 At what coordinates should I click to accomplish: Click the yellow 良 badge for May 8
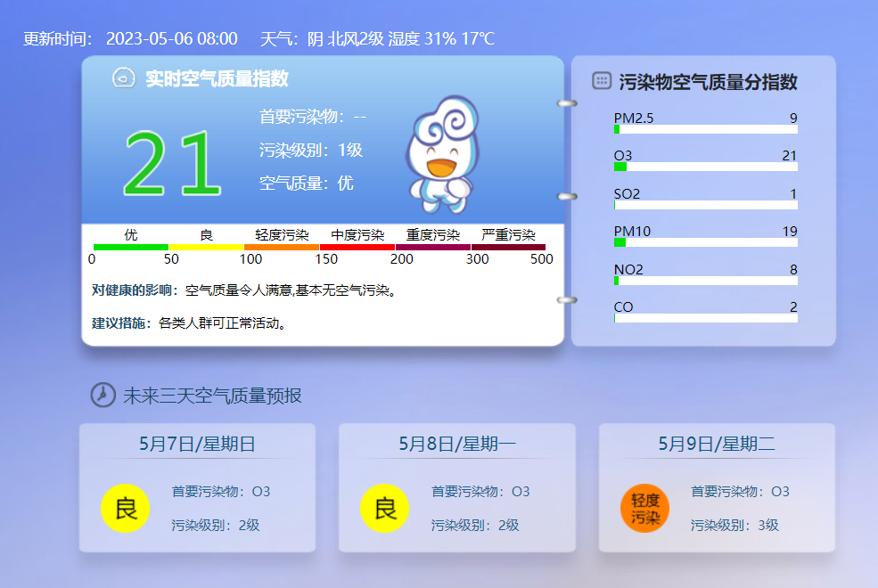tap(385, 509)
